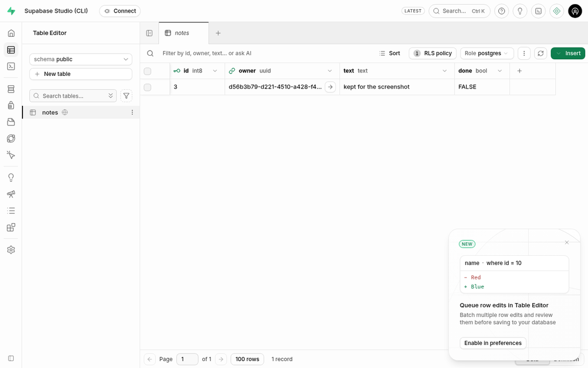Go to the previous page arrow
The image size is (588, 368).
click(150, 359)
